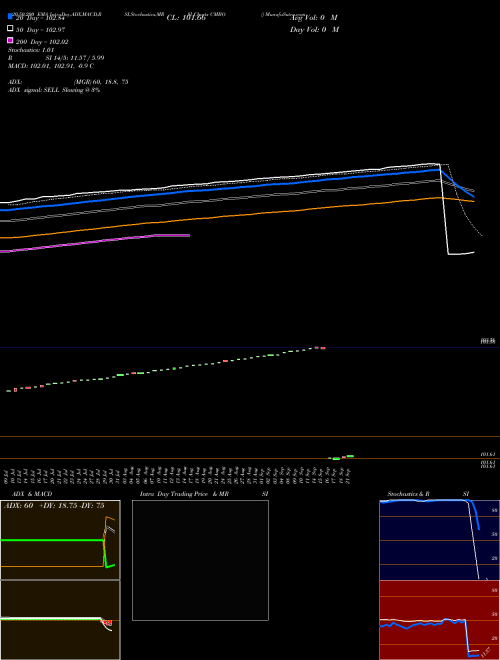This screenshot has height=660, width=500.
Task: Click the Intra Day Trading Price panel title
Action: [184, 494]
